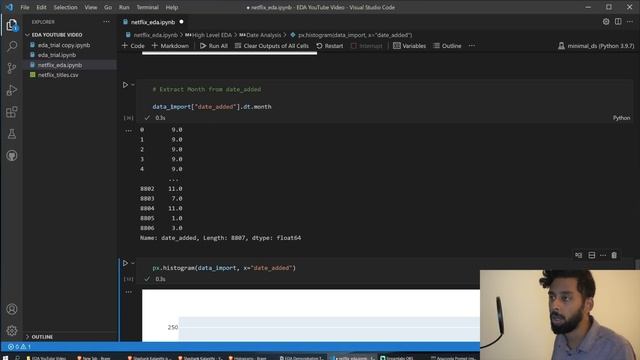Open the Explorer view in activity bar
This screenshot has height=360, width=640.
coord(12,25)
